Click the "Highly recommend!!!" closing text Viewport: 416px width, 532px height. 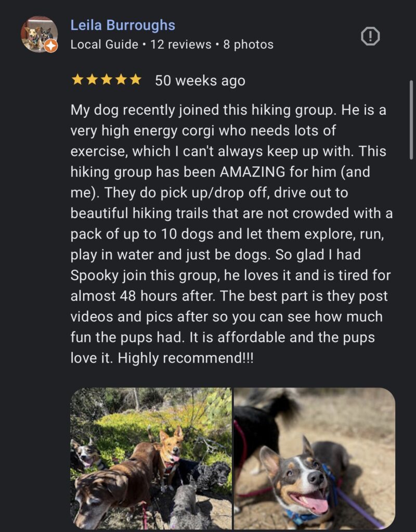pos(186,358)
